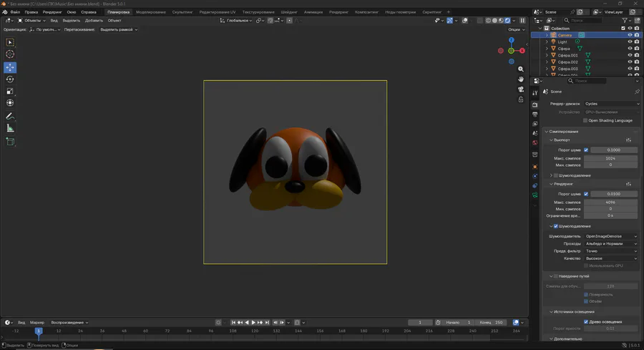Image resolution: width=644 pixels, height=350 pixels.
Task: Open Viewport sampling presets icon
Action: [x=628, y=140]
